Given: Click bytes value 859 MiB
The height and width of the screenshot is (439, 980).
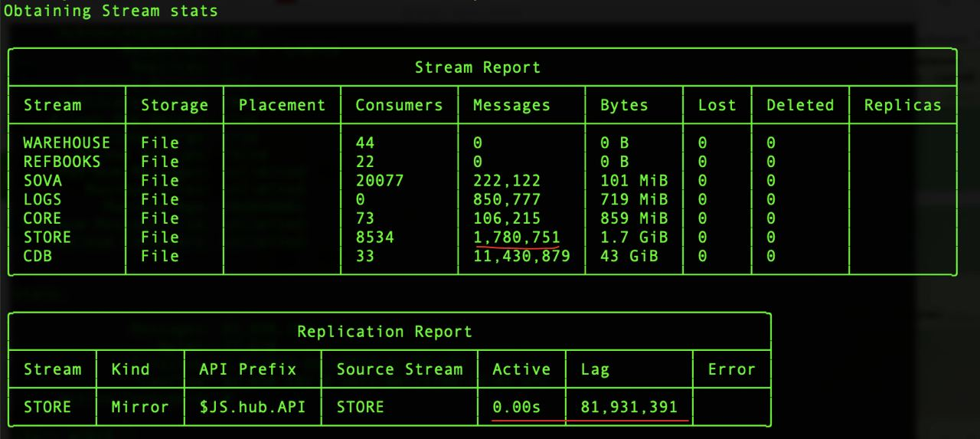Looking at the screenshot, I should tap(634, 218).
